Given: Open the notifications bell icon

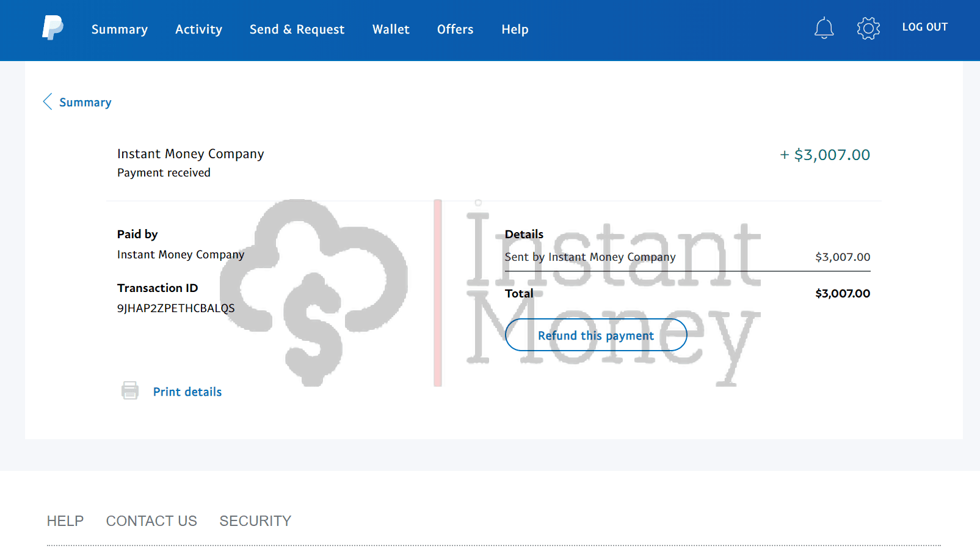Looking at the screenshot, I should (x=824, y=28).
